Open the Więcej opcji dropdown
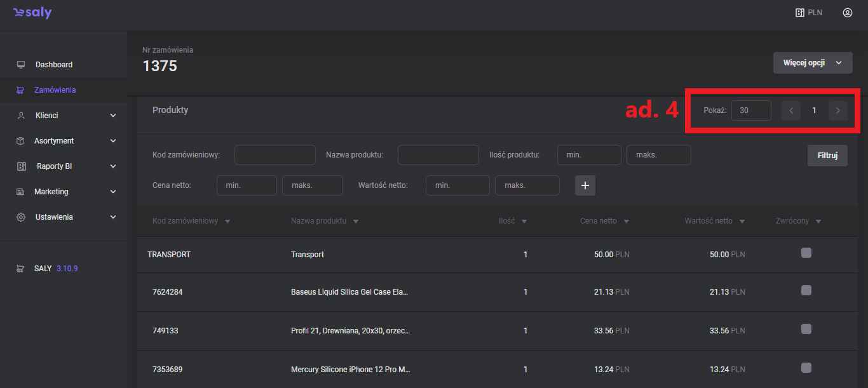 812,63
